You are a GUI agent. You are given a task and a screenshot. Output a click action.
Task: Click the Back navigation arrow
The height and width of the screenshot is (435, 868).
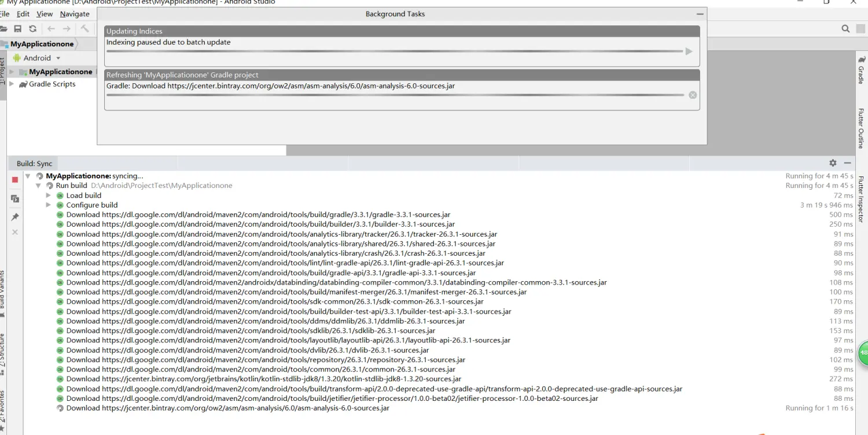tap(51, 29)
